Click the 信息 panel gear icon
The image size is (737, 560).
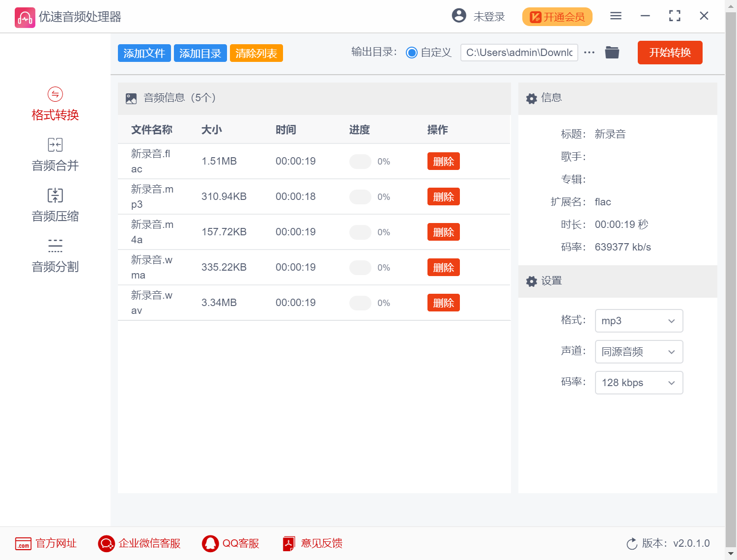click(532, 98)
